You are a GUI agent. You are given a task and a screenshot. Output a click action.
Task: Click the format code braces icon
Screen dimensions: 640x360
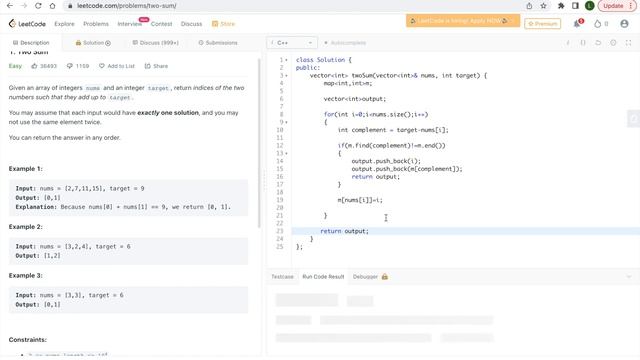583,42
